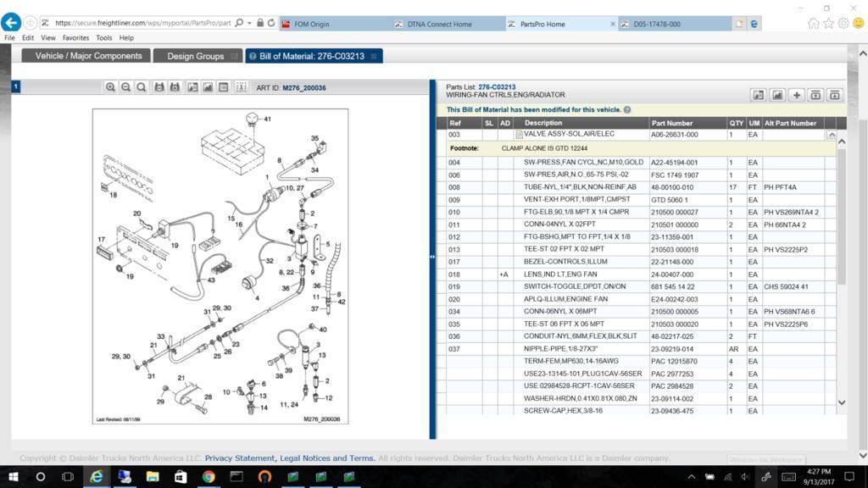Open Privacy Statement, Legal Notices and Terms
Viewport: 868px width, 488px height.
click(290, 458)
